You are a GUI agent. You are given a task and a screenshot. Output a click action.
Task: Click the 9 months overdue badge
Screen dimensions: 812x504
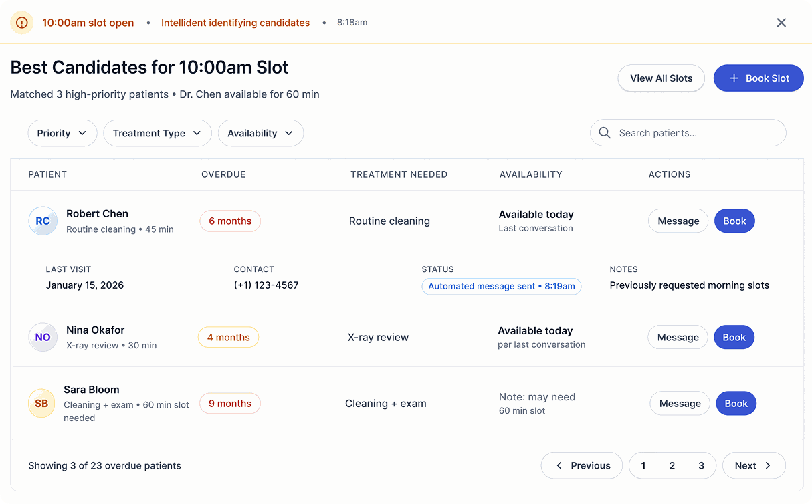230,404
